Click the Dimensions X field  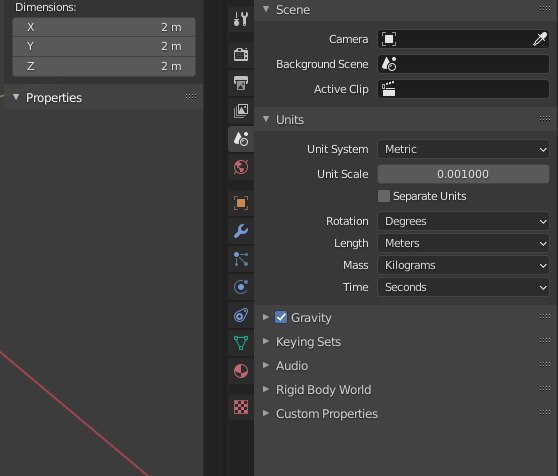[104, 27]
